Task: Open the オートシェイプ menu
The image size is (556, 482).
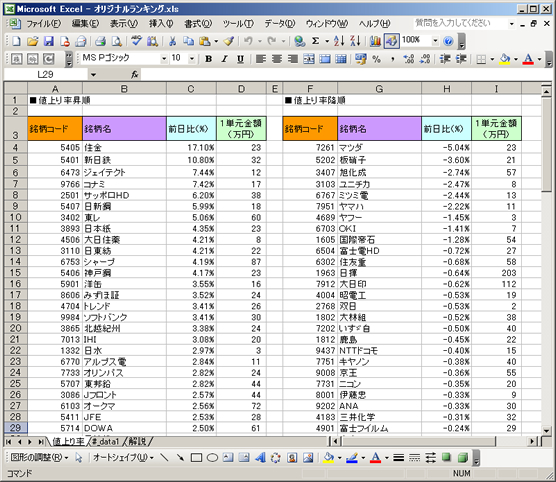Action: pyautogui.click(x=123, y=458)
